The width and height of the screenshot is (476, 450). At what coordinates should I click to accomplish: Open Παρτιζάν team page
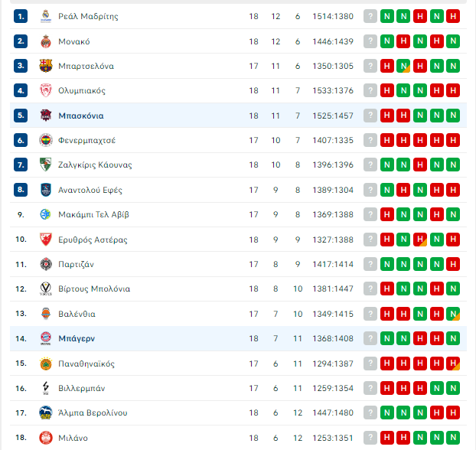77,265
